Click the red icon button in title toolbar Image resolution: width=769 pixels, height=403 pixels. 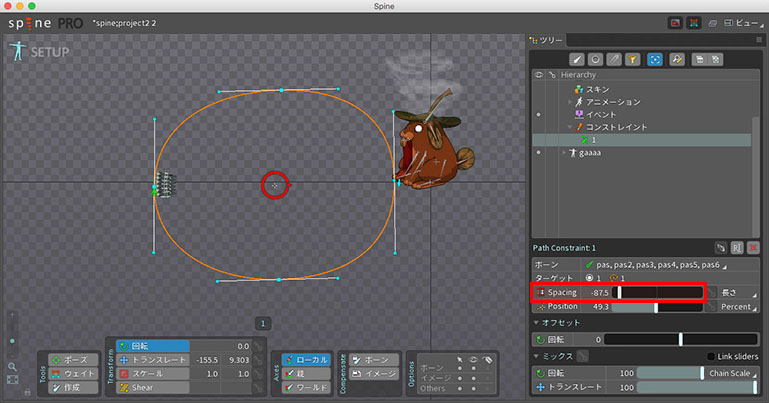(x=675, y=23)
